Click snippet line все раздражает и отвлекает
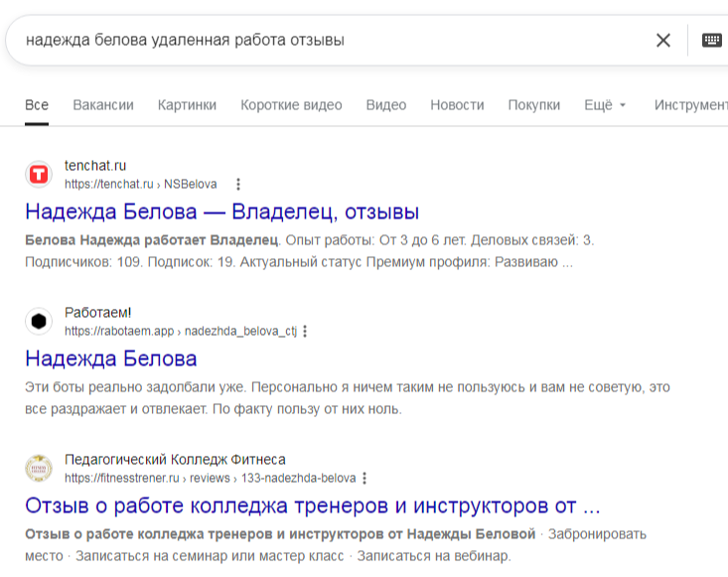The height and width of the screenshot is (577, 728). [214, 409]
